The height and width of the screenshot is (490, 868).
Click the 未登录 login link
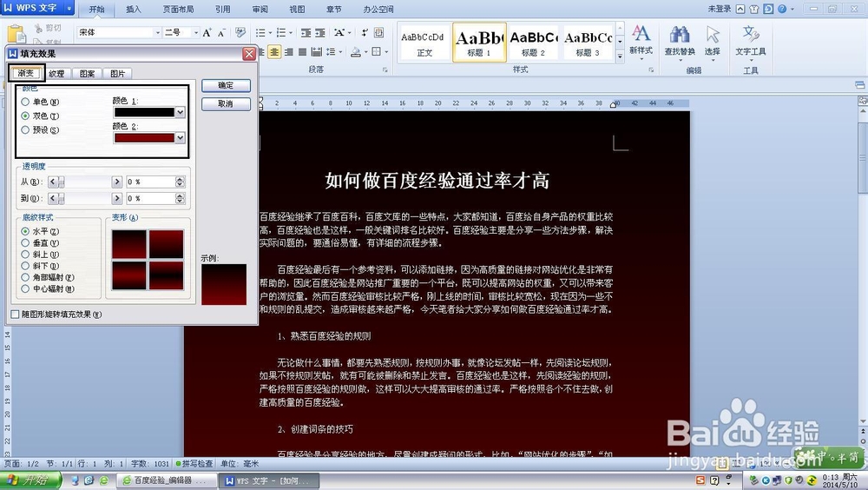[719, 9]
